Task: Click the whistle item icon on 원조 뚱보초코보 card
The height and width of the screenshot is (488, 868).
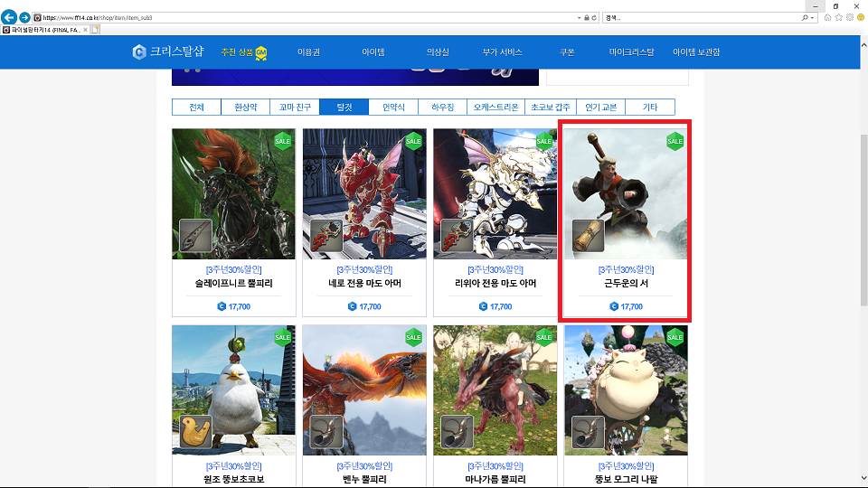Action: (x=195, y=432)
